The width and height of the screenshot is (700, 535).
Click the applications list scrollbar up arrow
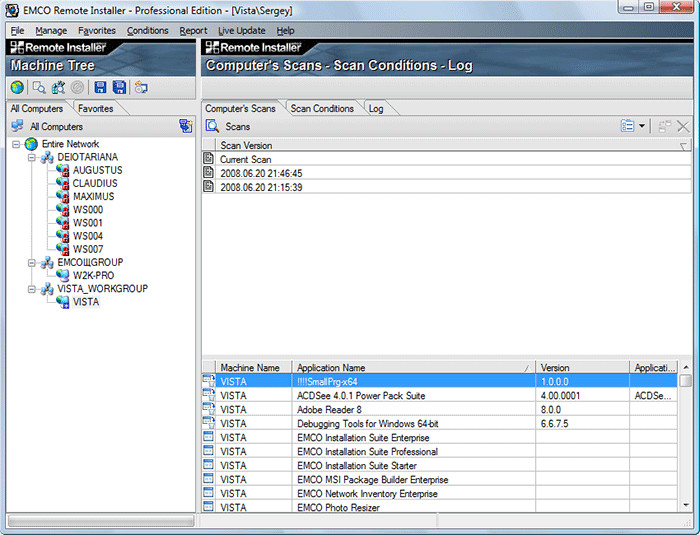pyautogui.click(x=686, y=367)
